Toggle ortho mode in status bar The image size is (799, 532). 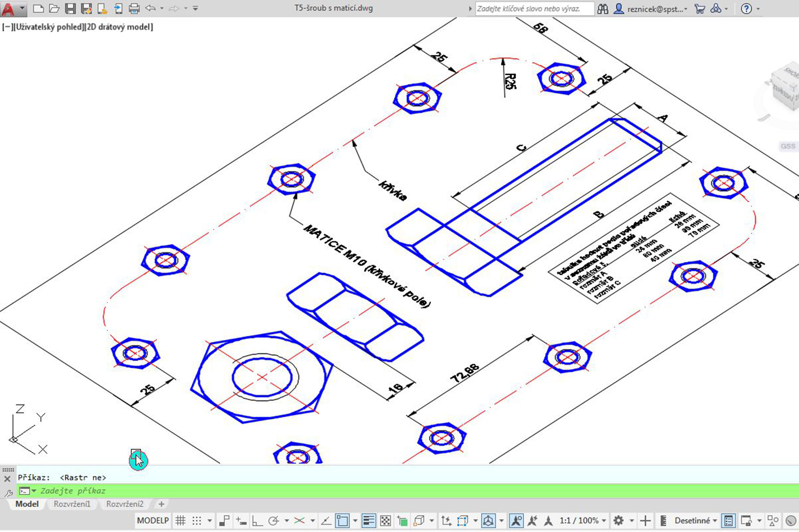257,521
